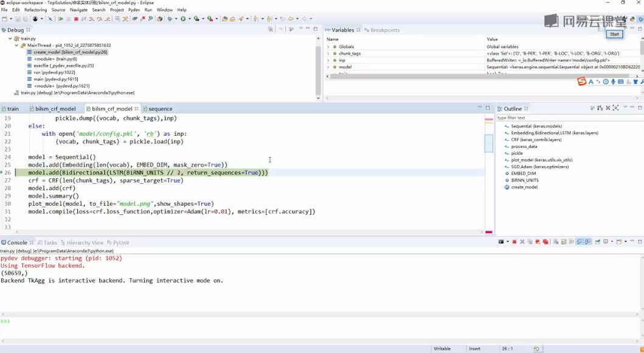The image size is (644, 353).
Task: Click the Start button at top right
Action: click(614, 34)
